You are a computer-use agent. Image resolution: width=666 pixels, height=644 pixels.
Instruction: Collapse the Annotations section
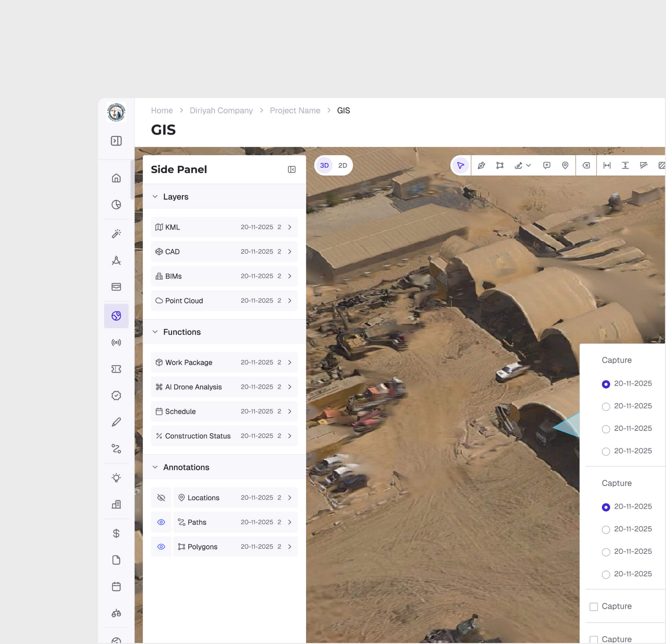coord(155,467)
